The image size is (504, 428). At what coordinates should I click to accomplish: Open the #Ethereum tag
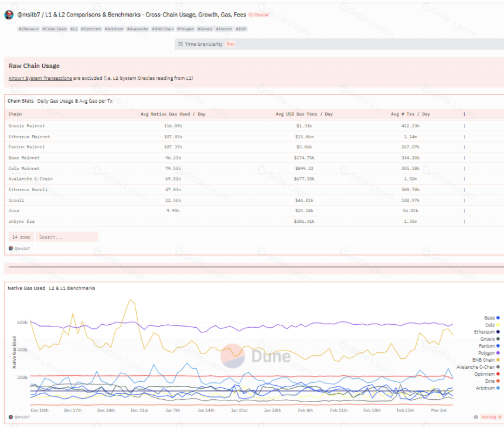(x=29, y=29)
